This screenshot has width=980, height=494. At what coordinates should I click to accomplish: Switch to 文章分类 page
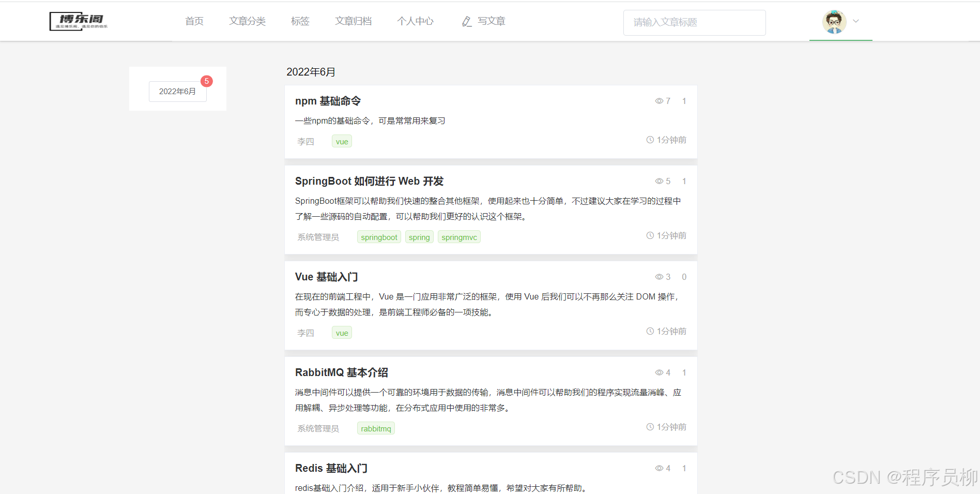tap(248, 21)
